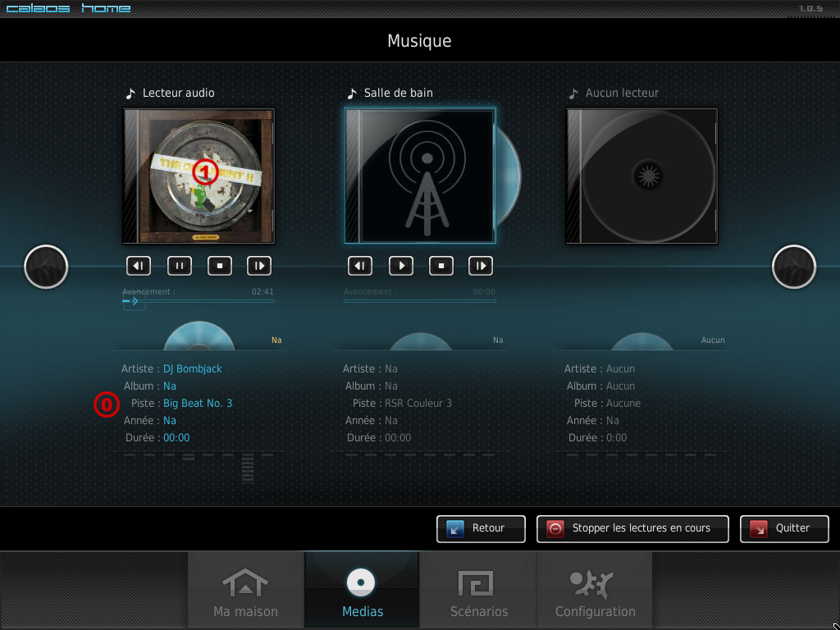840x630 pixels.
Task: Click the left round navigation arrow
Action: [46, 267]
